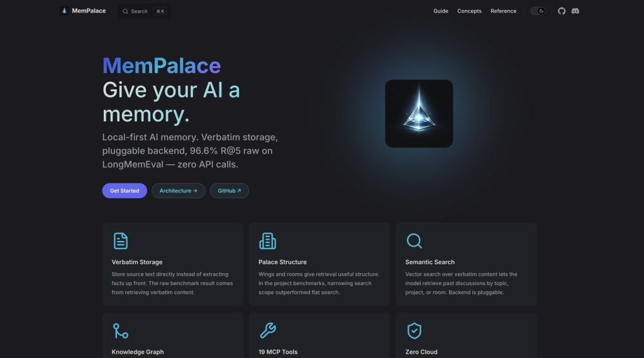The width and height of the screenshot is (644, 358).
Task: Focus the Search box in header
Action: coord(144,11)
